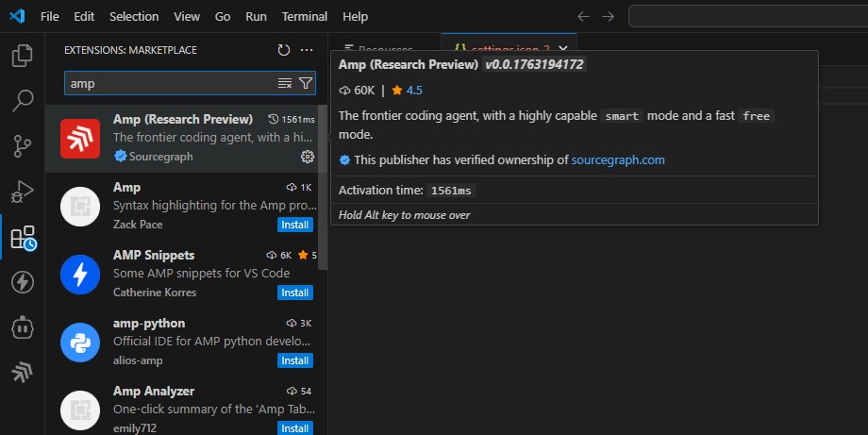Refresh the extensions marketplace list
The image size is (868, 435).
[283, 50]
